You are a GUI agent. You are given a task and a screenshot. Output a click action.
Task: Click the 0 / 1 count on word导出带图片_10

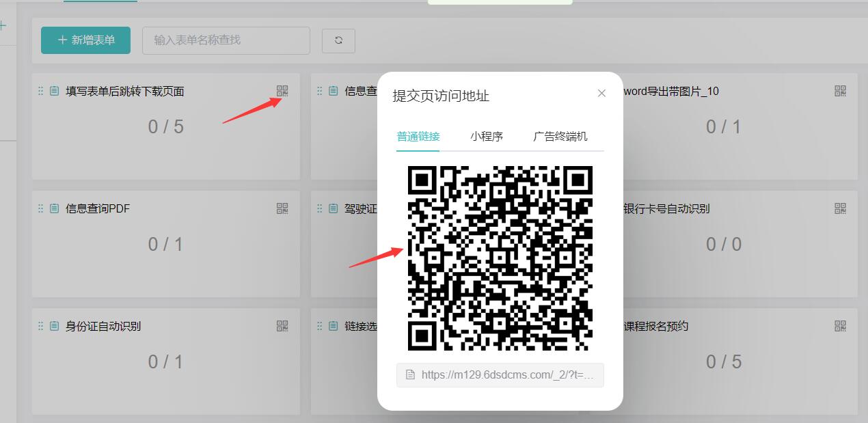tap(724, 126)
